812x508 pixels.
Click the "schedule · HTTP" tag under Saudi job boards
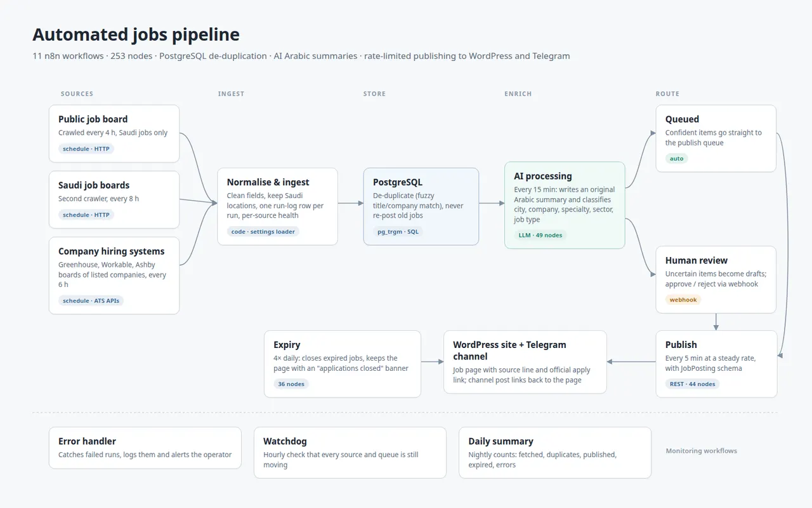(x=86, y=215)
